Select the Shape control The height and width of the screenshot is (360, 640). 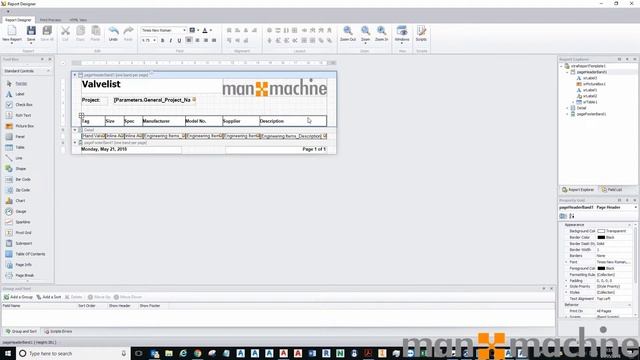[20, 169]
